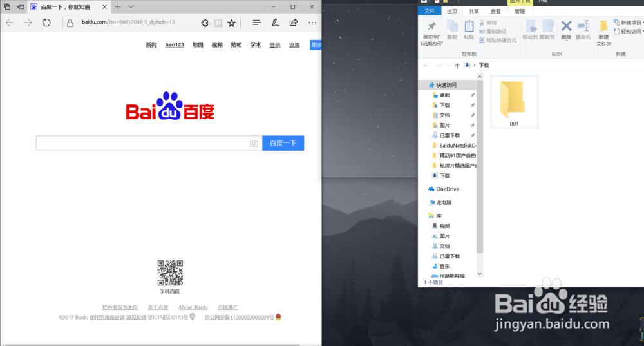Click 重命名 ribbon icon in Explorer
The height and width of the screenshot is (346, 644).
pos(583,30)
